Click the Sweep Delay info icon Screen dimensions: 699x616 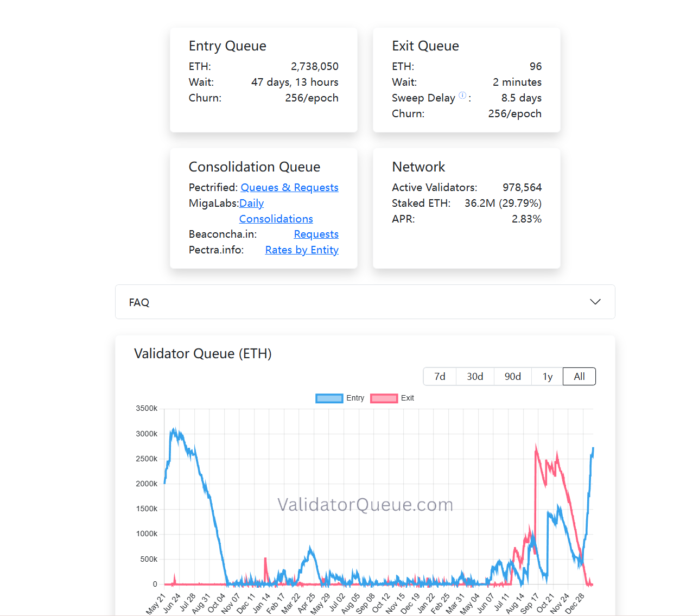(462, 95)
